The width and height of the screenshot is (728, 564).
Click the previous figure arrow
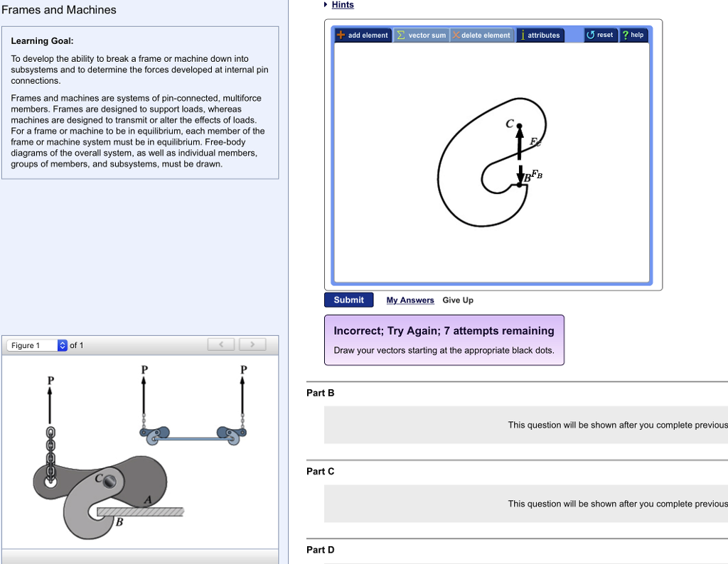pos(220,344)
